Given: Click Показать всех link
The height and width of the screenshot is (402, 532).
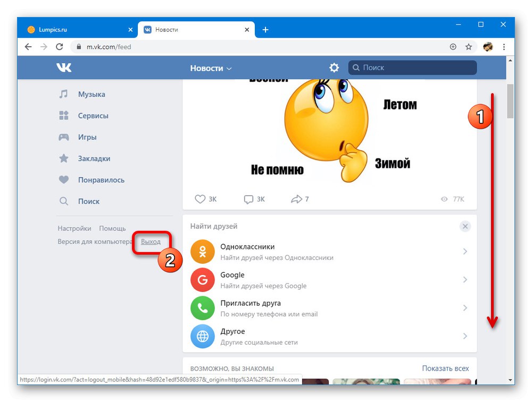Looking at the screenshot, I should point(445,368).
